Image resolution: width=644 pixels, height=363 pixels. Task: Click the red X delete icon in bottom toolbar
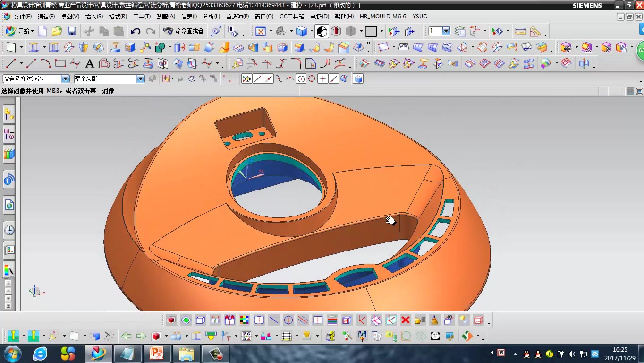click(x=405, y=320)
